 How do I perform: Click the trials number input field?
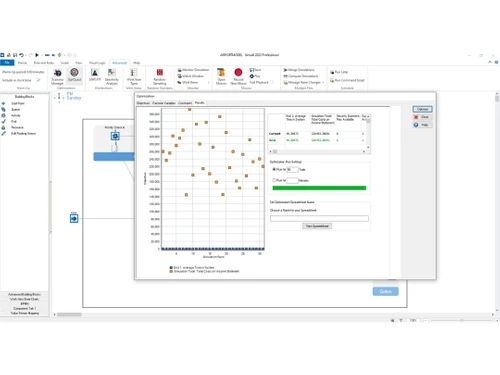click(292, 170)
